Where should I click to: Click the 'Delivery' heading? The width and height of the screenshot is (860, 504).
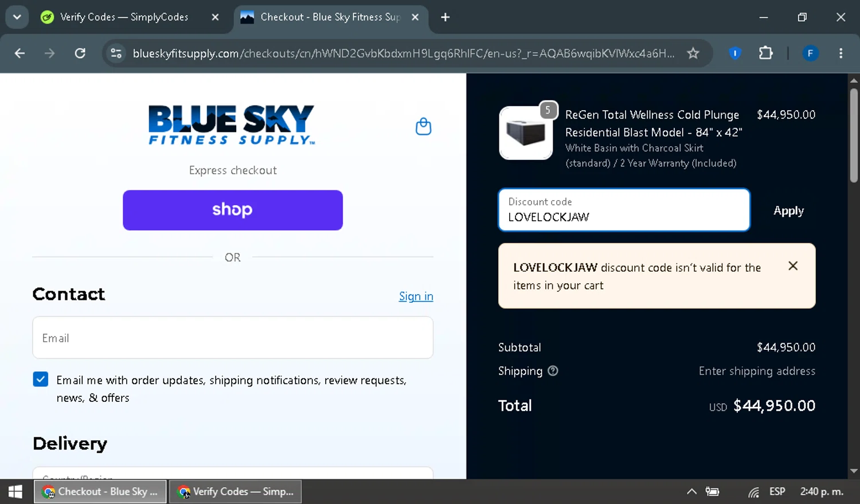tap(70, 444)
